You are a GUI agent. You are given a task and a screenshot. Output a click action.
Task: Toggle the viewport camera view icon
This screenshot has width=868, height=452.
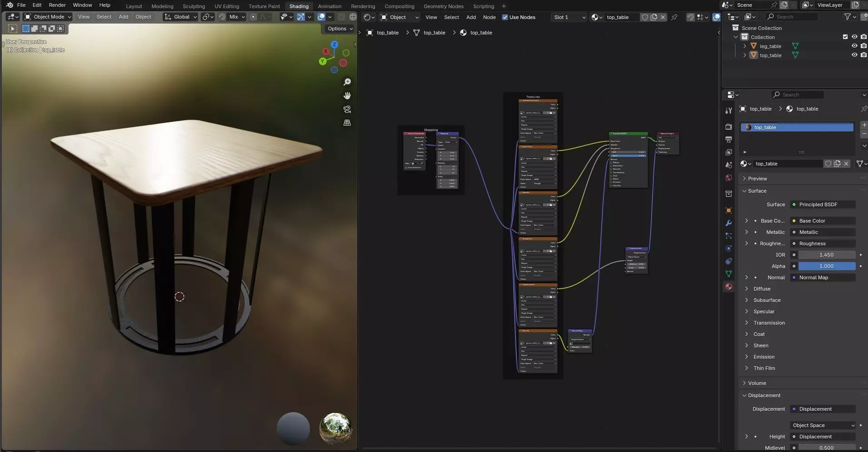[x=347, y=109]
